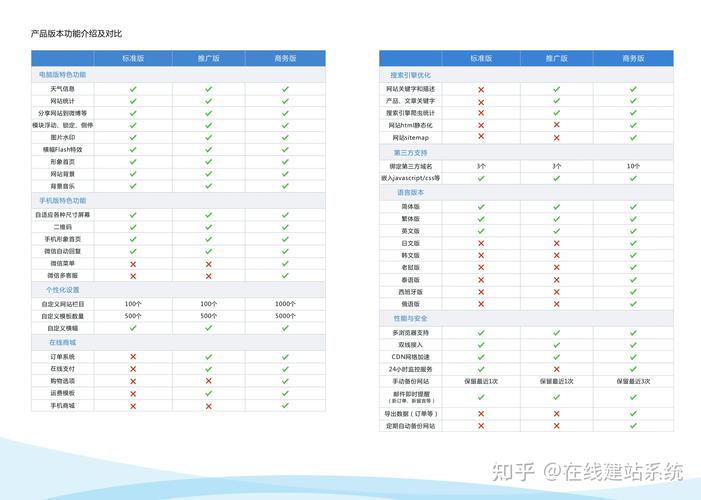Click the 推广版 checkmark for 网站统计
This screenshot has width=701, height=500.
tap(208, 101)
